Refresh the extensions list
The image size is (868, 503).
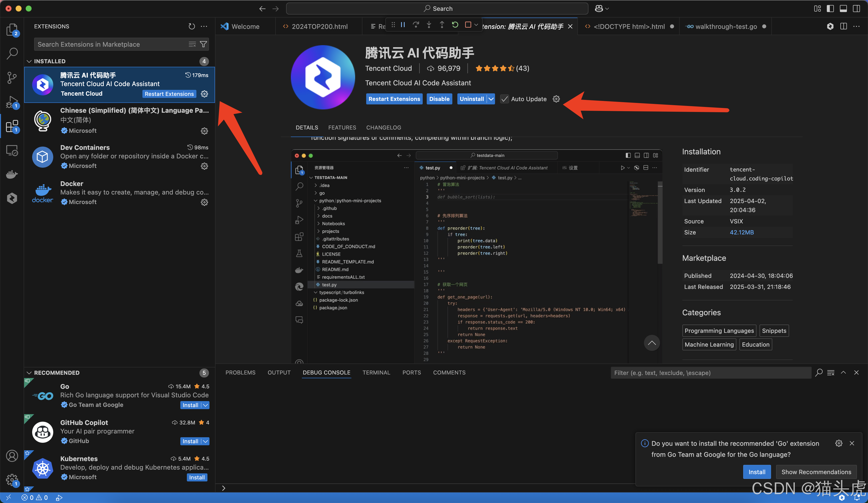click(x=192, y=27)
